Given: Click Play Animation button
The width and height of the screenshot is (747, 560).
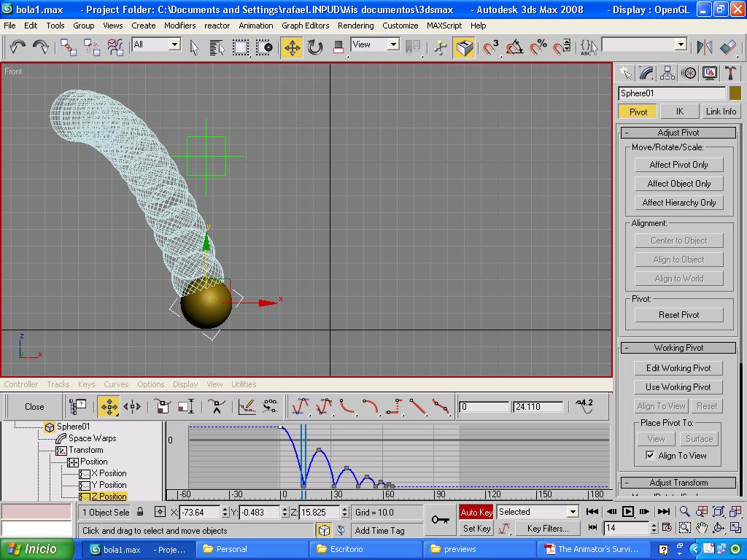Looking at the screenshot, I should pos(628,512).
